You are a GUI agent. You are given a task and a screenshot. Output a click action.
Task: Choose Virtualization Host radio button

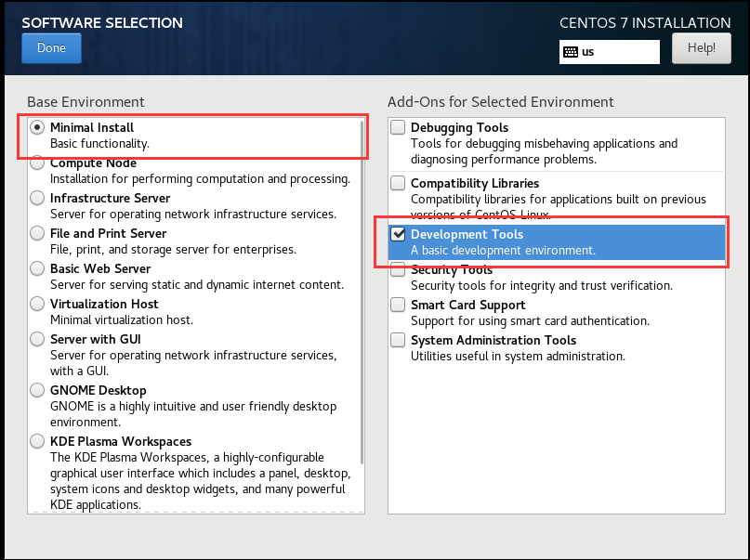37,304
